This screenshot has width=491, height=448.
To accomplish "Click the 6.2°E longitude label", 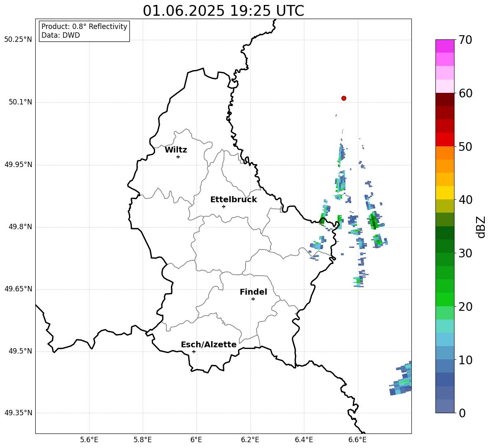I will [x=250, y=440].
